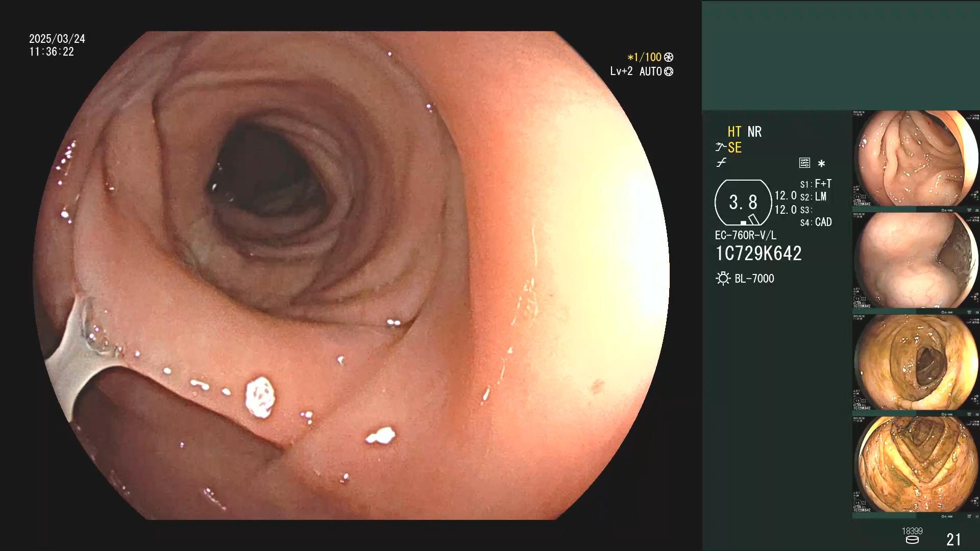This screenshot has width=980, height=551.
Task: Click the time 11:36:22
Action: pos(52,52)
